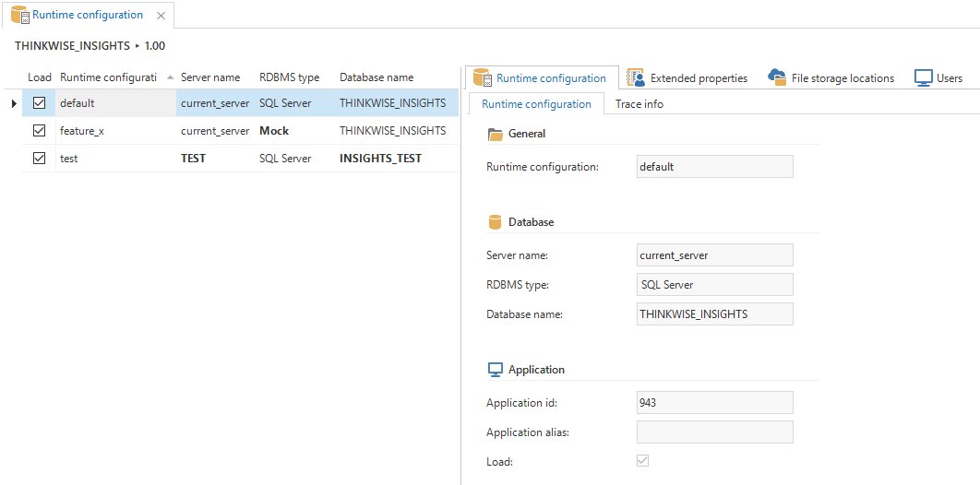
Task: Toggle Load checkbox for test row
Action: tap(39, 159)
